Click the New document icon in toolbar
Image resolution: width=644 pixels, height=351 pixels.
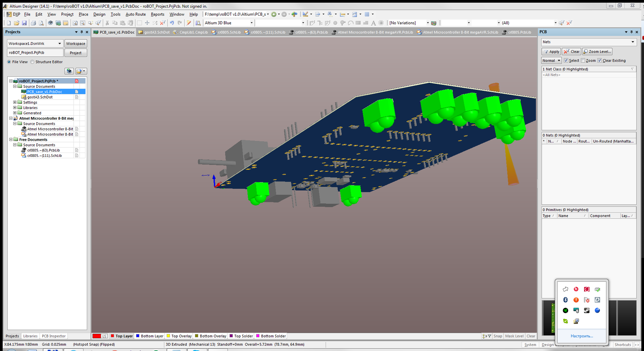[x=9, y=23]
